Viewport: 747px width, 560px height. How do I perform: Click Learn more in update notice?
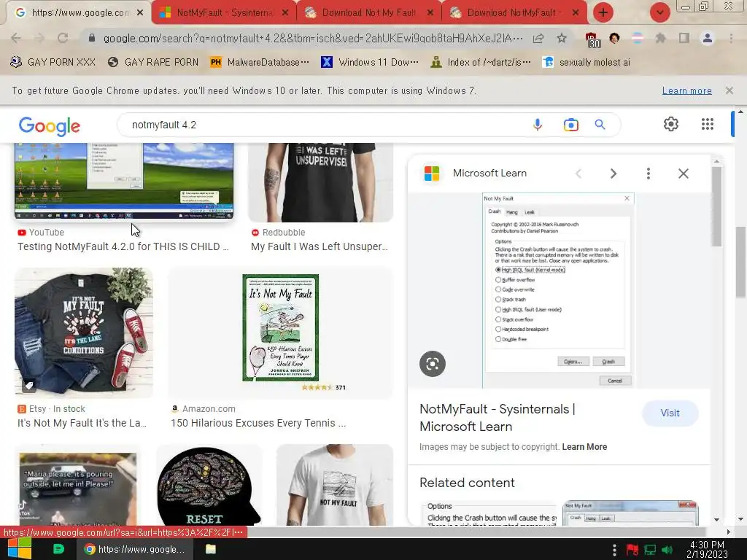coord(687,90)
